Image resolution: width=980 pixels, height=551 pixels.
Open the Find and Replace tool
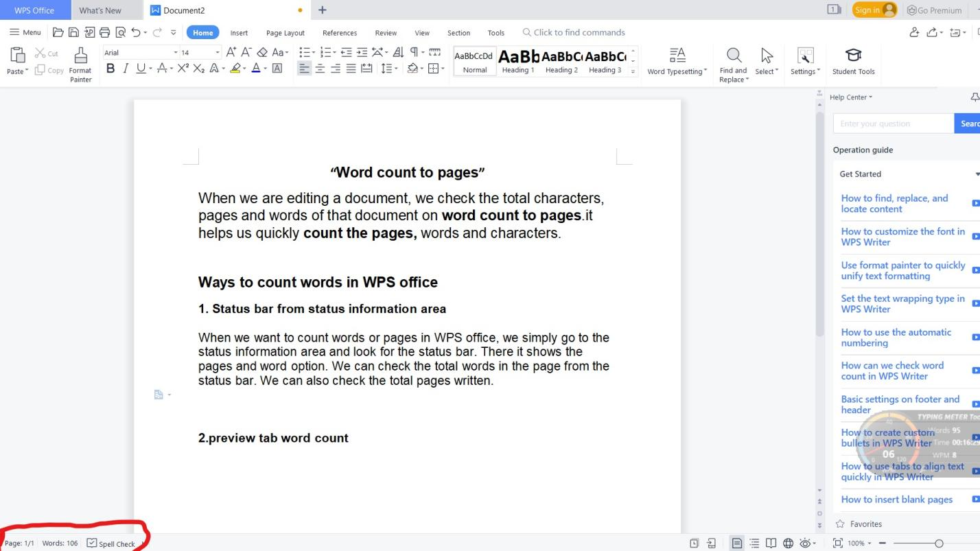click(733, 62)
